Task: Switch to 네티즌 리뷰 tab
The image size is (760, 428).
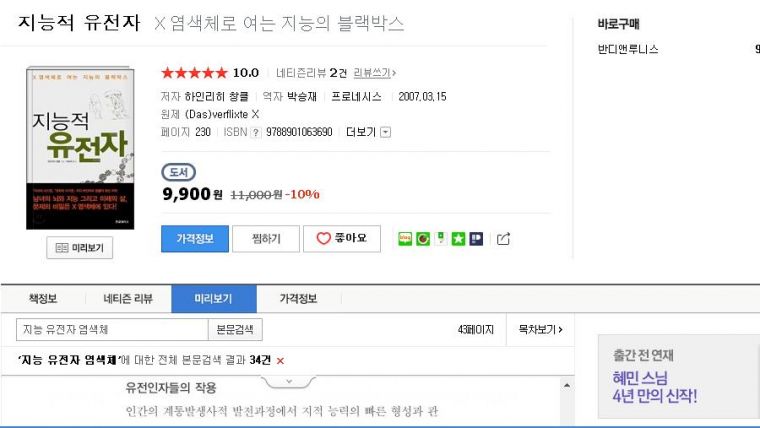Action: (128, 299)
